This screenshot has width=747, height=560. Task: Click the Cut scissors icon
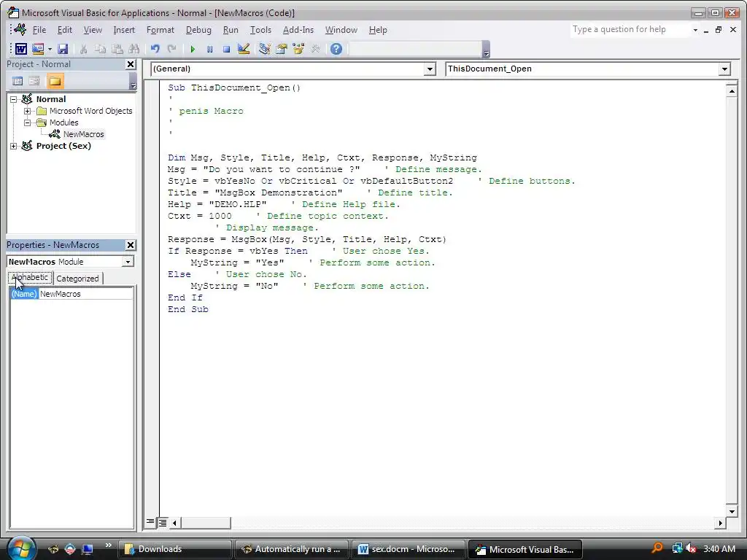(x=84, y=49)
